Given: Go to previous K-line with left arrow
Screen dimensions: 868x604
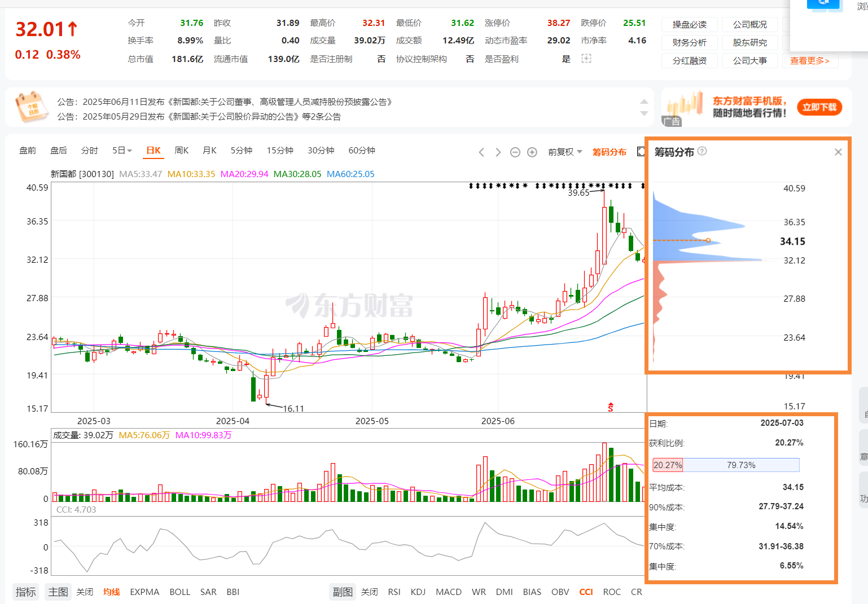Looking at the screenshot, I should point(481,152).
